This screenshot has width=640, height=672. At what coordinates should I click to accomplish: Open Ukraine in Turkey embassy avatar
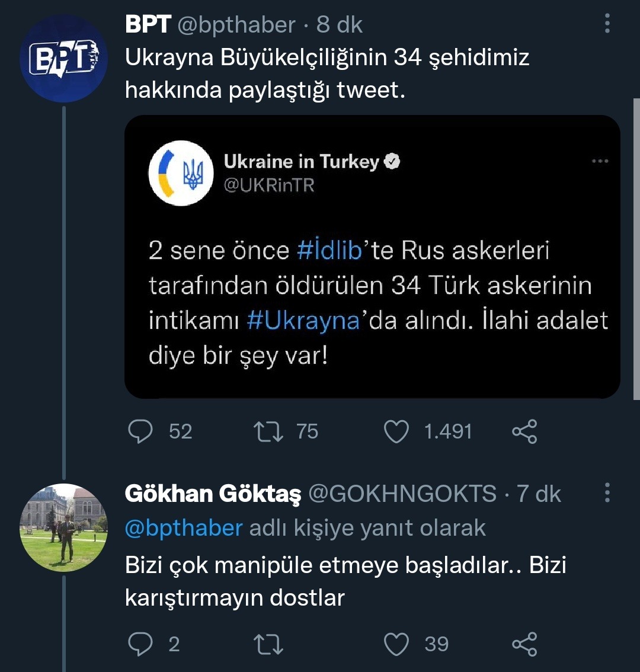(x=181, y=173)
